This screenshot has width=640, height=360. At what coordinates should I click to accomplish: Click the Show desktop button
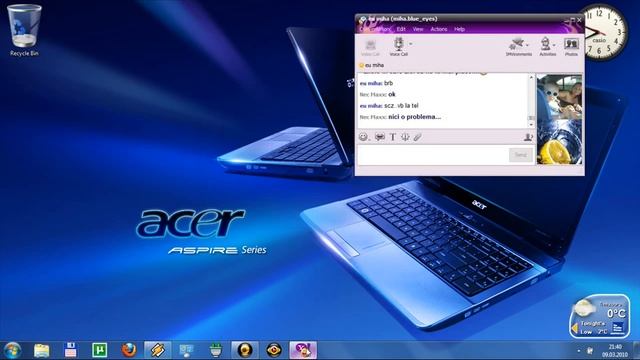tap(637, 350)
